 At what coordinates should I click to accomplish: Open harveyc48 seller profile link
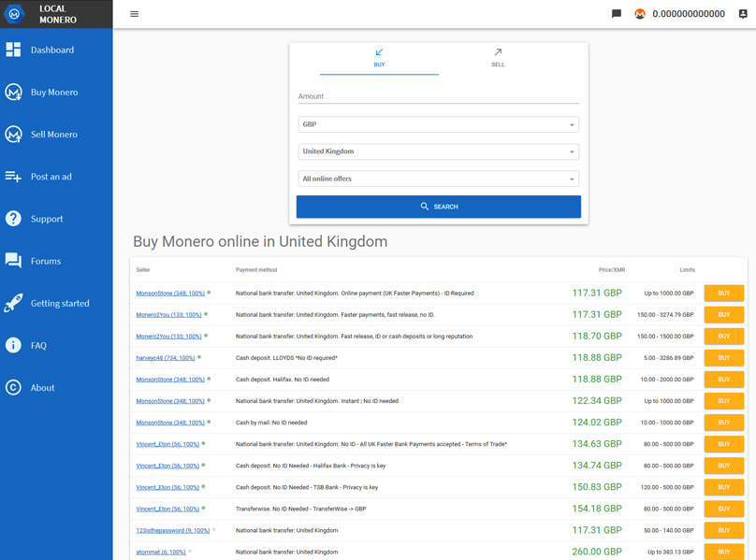166,357
